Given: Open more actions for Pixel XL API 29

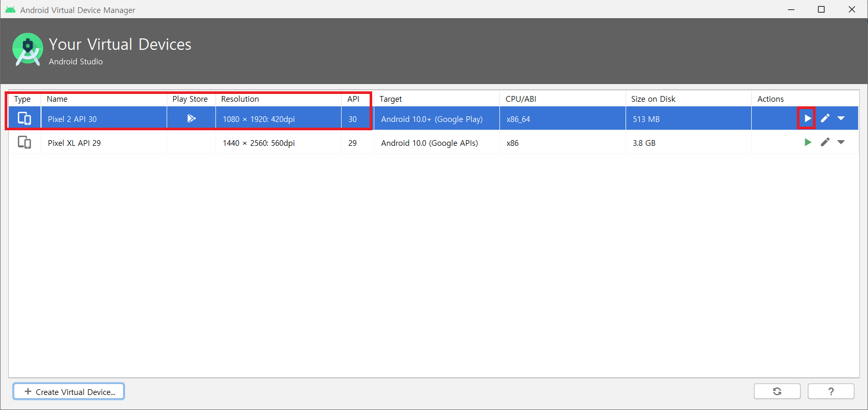Looking at the screenshot, I should [841, 142].
